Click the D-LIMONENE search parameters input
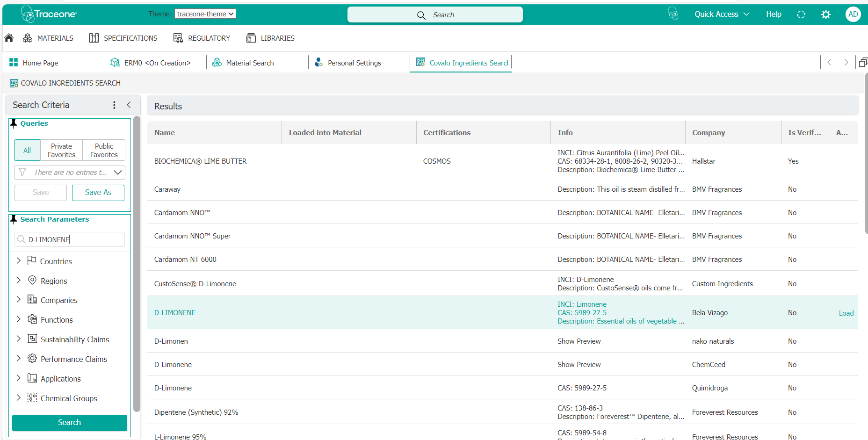The width and height of the screenshot is (868, 440). (70, 239)
